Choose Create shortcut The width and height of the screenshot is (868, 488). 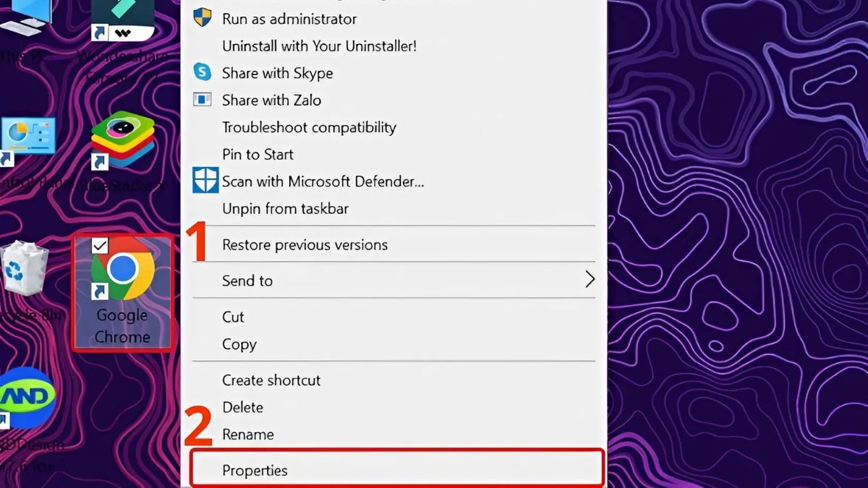pyautogui.click(x=271, y=380)
